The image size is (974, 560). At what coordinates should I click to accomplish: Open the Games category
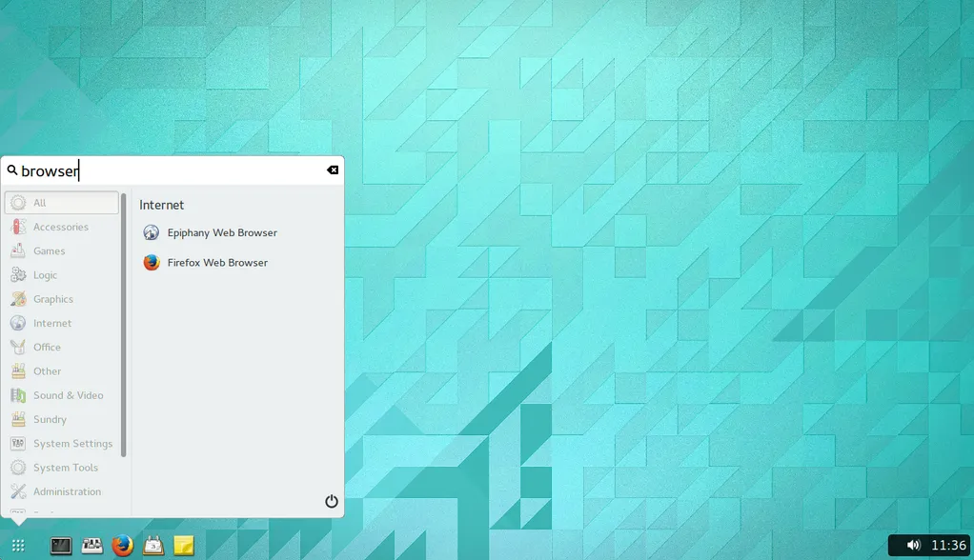click(x=50, y=250)
